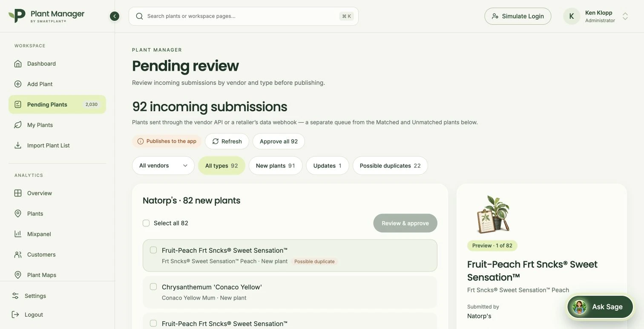The image size is (644, 329).
Task: Click the Add Plant plus-circle icon
Action: [x=18, y=84]
